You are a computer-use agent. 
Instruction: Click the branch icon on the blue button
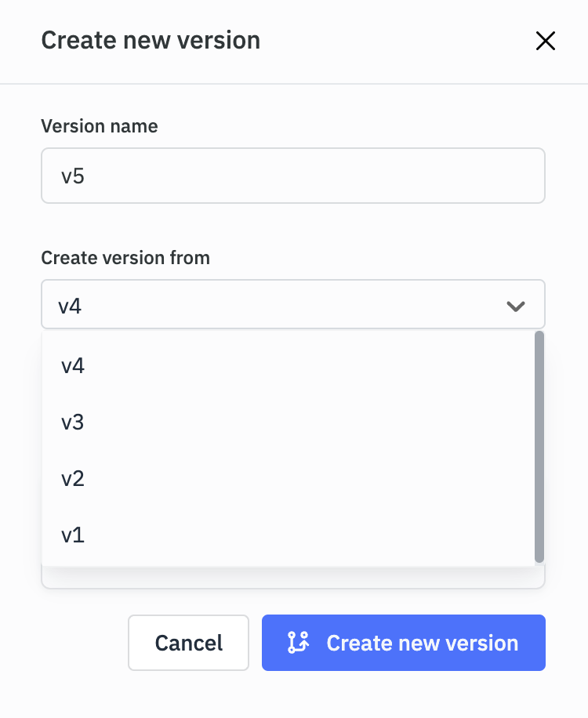(299, 643)
